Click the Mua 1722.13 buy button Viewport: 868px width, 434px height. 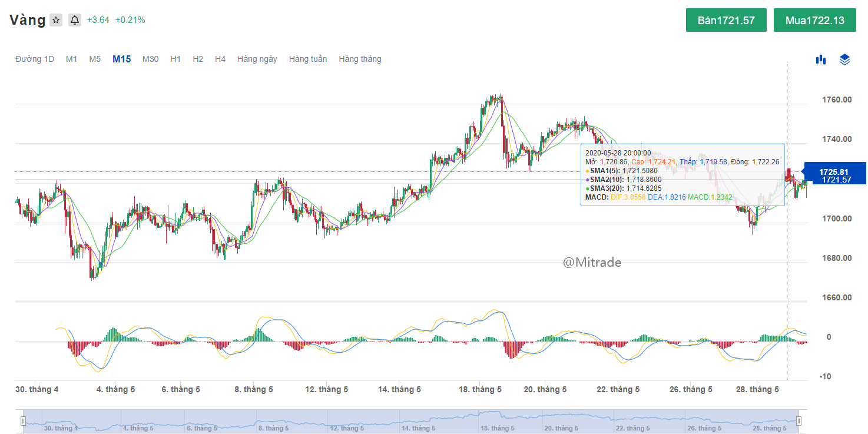click(814, 20)
